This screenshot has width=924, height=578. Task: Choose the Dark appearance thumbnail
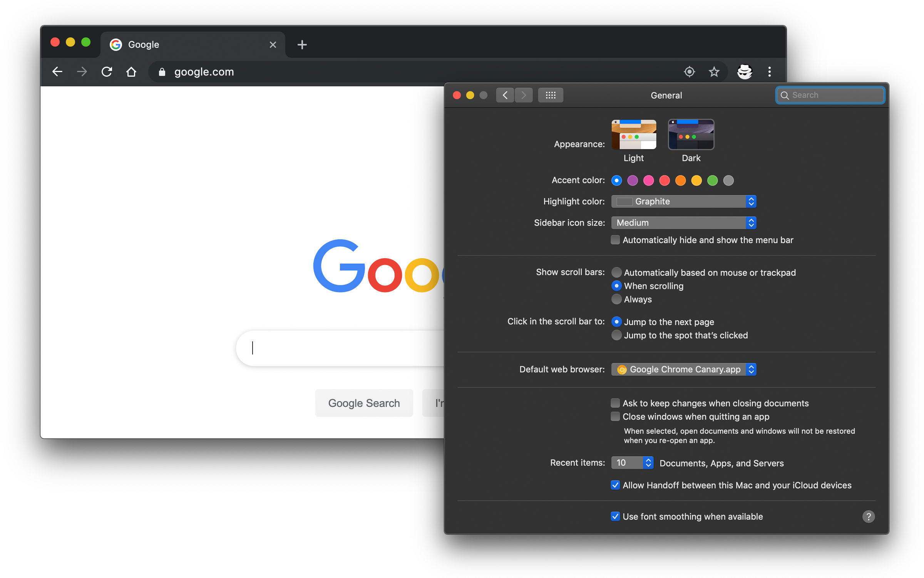691,134
